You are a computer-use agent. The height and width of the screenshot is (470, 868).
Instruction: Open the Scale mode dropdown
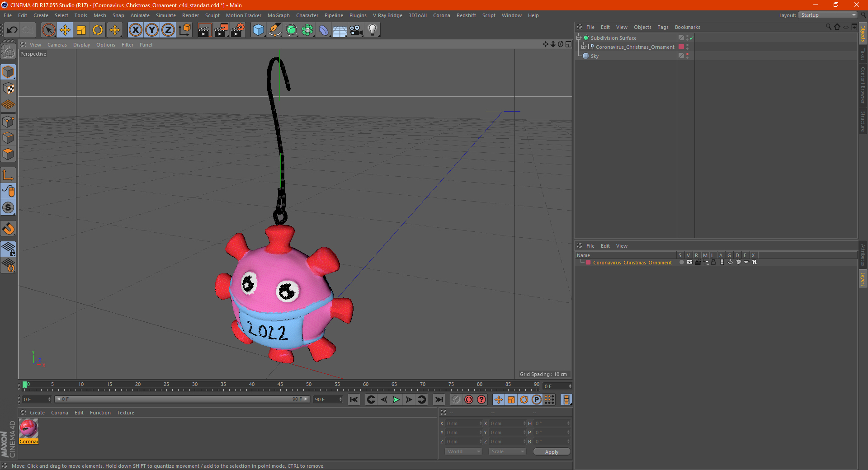[507, 451]
